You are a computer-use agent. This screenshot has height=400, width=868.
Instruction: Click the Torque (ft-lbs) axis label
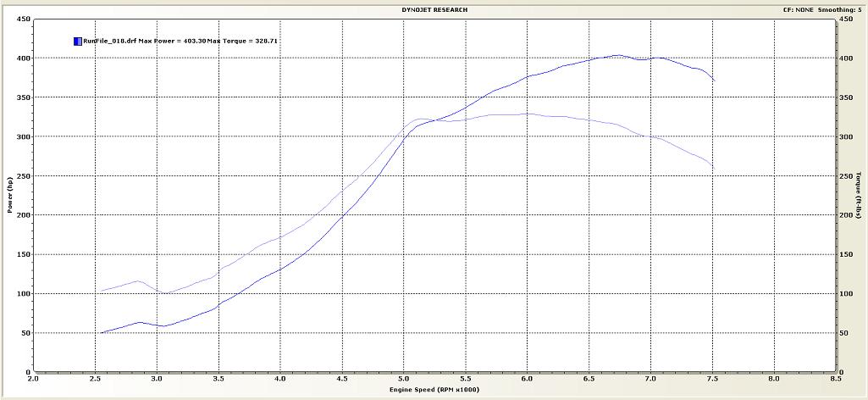point(858,195)
